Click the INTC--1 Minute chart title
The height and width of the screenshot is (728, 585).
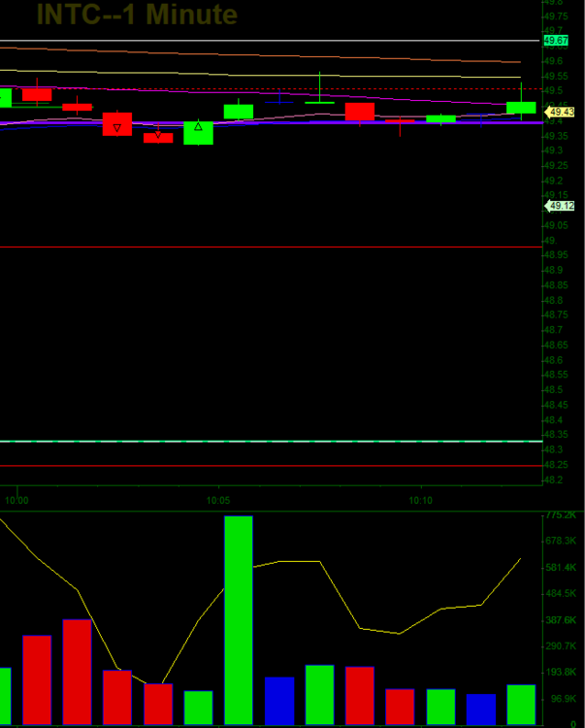point(137,15)
